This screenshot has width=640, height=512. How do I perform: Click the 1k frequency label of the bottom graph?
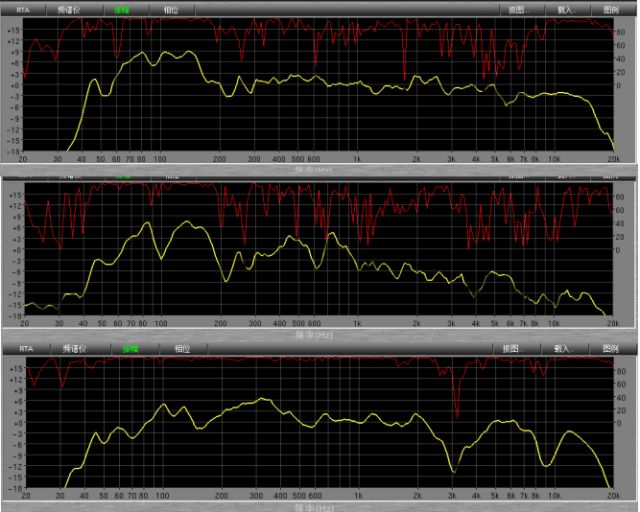358,496
